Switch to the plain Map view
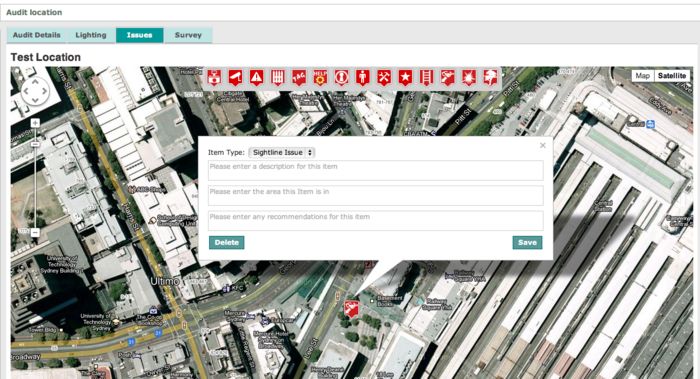 642,76
